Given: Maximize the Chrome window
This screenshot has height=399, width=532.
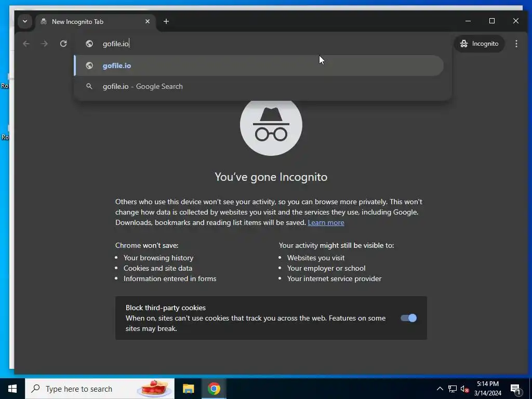Looking at the screenshot, I should tap(492, 21).
